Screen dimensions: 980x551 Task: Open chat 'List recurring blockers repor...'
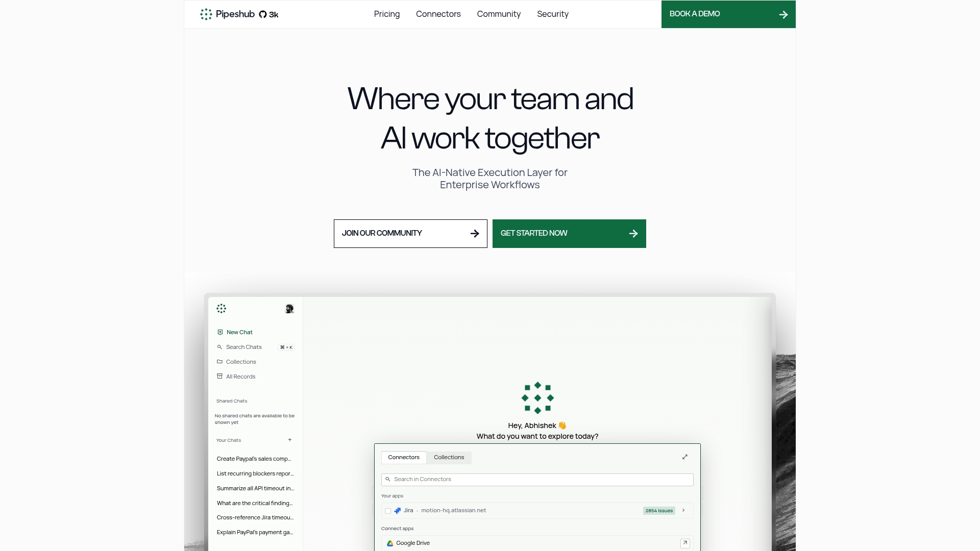tap(255, 473)
